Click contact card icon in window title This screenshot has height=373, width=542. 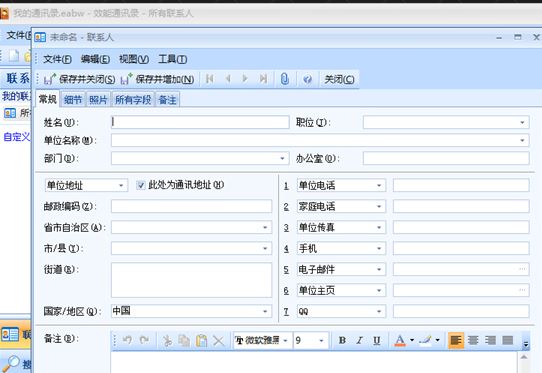click(40, 37)
